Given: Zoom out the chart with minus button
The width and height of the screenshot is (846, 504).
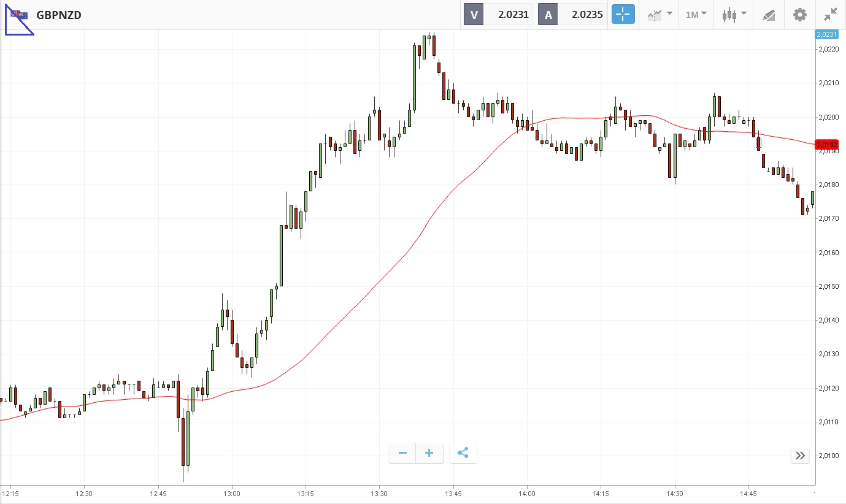Looking at the screenshot, I should (x=402, y=453).
